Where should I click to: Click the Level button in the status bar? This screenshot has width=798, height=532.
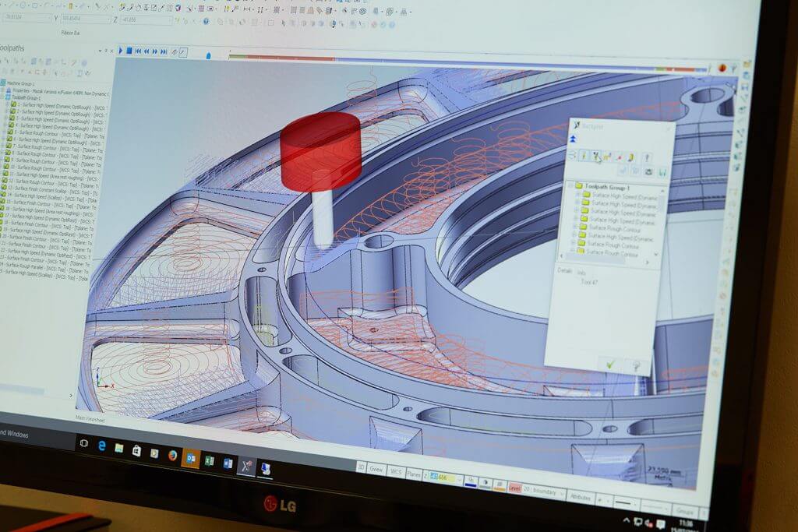coord(515,488)
